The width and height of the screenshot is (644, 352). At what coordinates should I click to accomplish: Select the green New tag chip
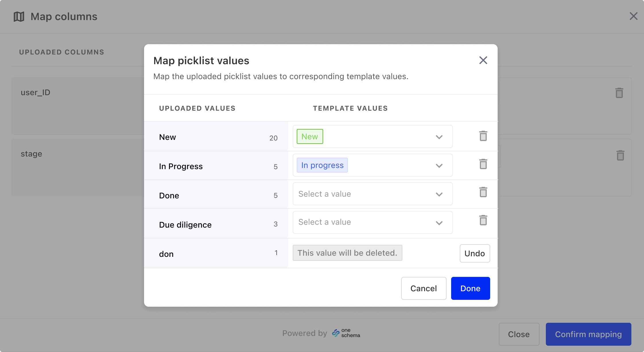309,136
